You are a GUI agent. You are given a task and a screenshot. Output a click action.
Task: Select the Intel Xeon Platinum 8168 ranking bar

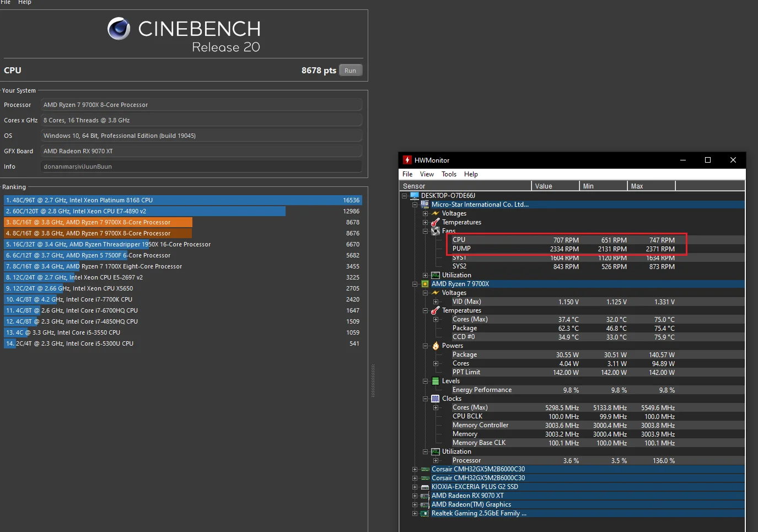(x=182, y=200)
